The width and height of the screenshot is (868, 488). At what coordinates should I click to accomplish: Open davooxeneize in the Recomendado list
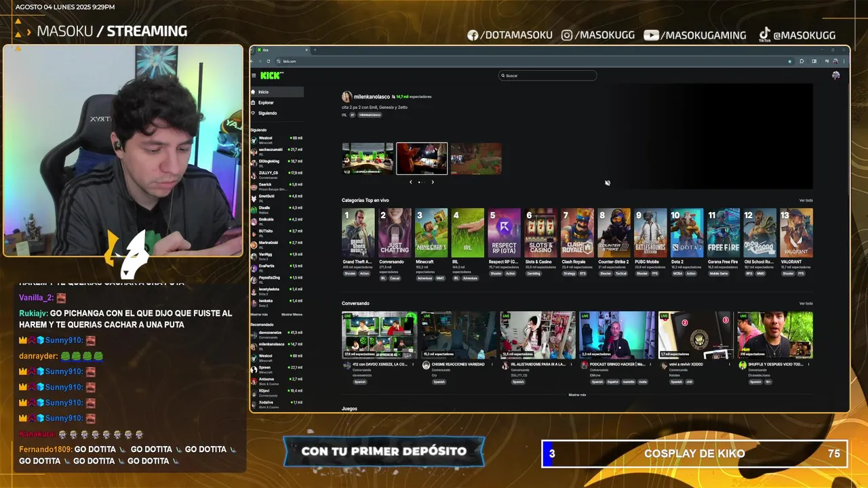point(277,334)
